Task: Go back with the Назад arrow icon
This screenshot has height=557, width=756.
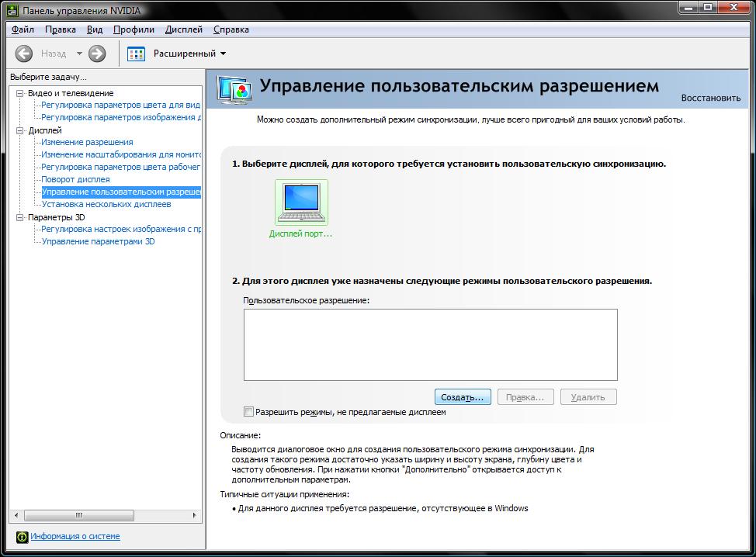Action: 23,54
